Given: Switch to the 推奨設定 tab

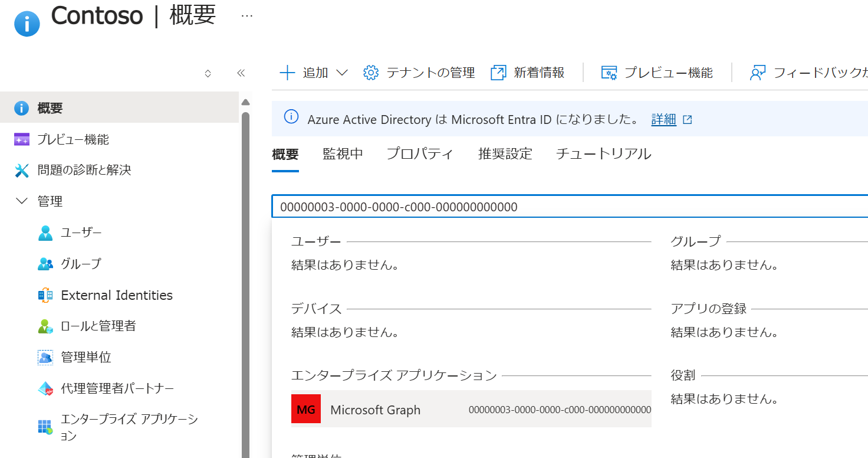Looking at the screenshot, I should [x=505, y=154].
